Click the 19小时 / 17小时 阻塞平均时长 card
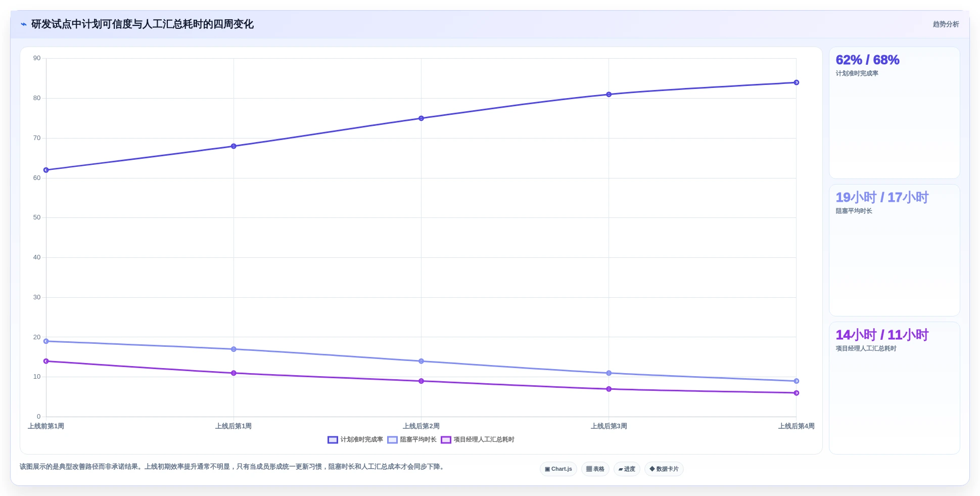This screenshot has height=496, width=980. point(894,250)
